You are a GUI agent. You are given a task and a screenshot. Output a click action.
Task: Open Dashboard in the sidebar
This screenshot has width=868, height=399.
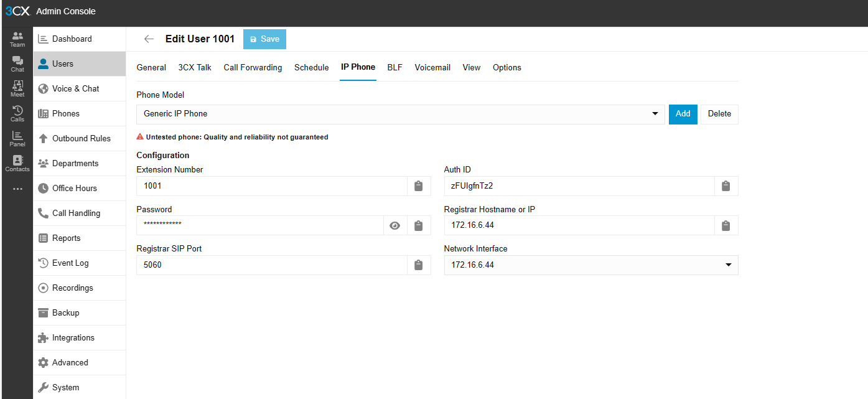tap(80, 39)
